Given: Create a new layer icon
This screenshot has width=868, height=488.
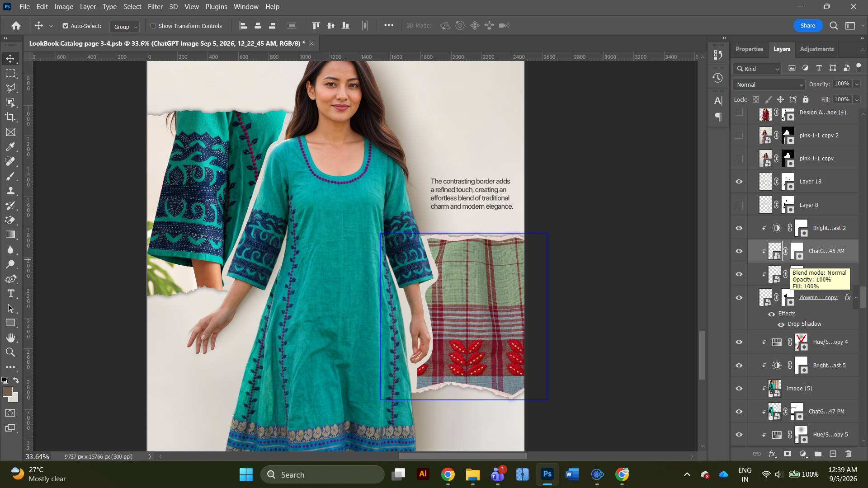Looking at the screenshot, I should coord(833,454).
